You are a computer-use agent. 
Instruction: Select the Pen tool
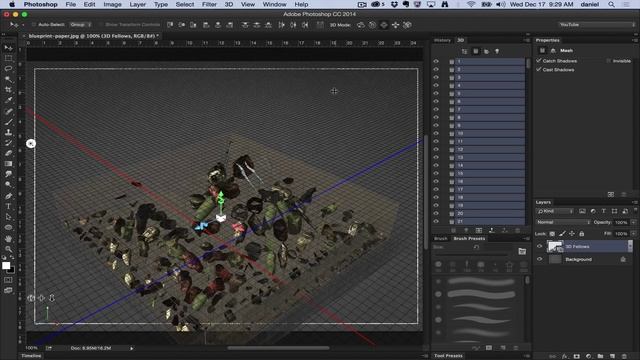pos(8,196)
